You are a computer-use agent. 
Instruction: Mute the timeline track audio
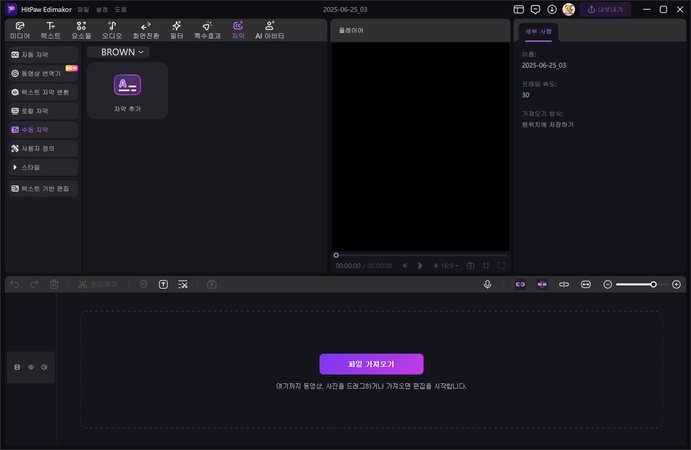(44, 367)
